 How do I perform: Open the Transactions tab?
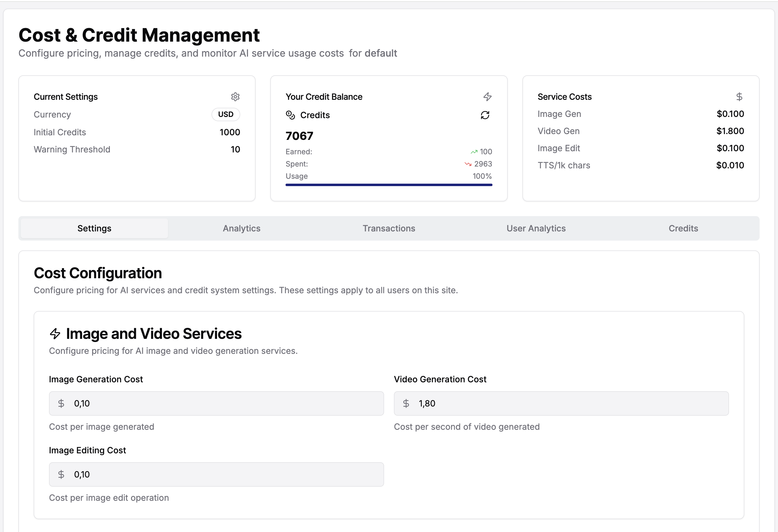tap(389, 228)
